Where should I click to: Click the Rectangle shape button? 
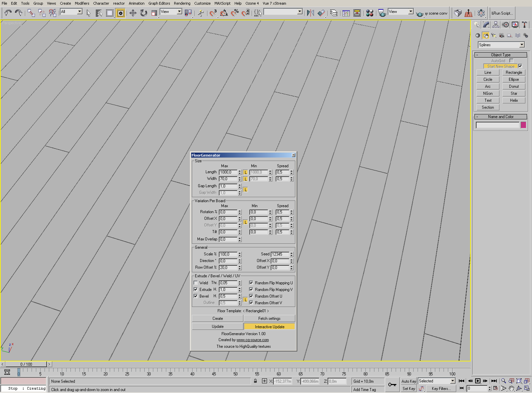click(x=514, y=72)
